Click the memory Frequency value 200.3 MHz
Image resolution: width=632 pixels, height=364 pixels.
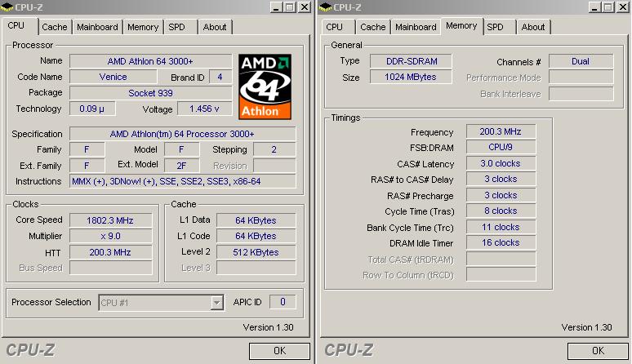(x=501, y=131)
